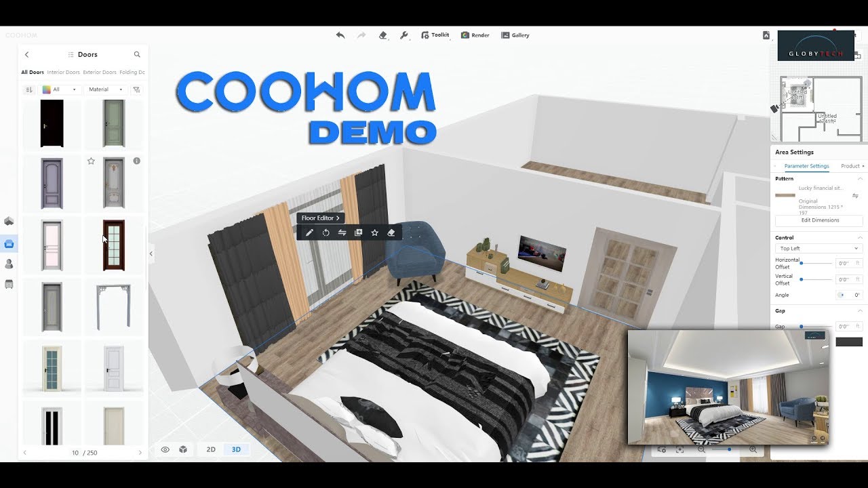The height and width of the screenshot is (488, 868).
Task: Open the Parameter Settings tab
Action: click(806, 166)
